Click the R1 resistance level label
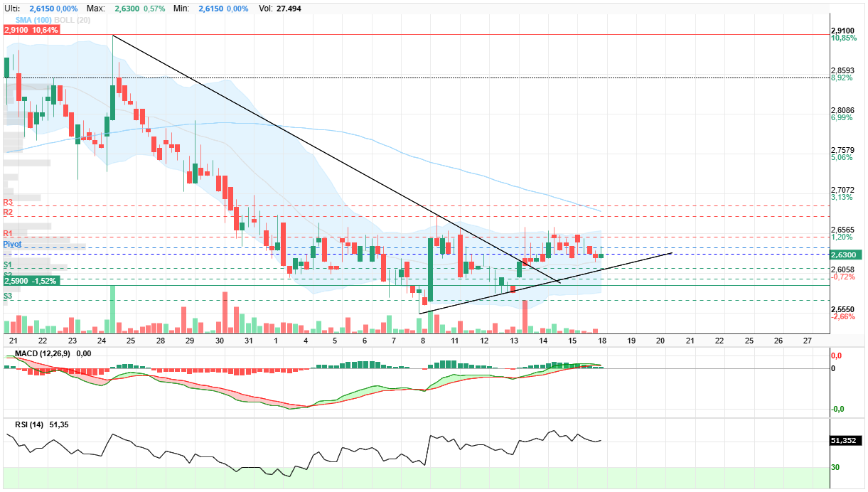 coord(8,233)
